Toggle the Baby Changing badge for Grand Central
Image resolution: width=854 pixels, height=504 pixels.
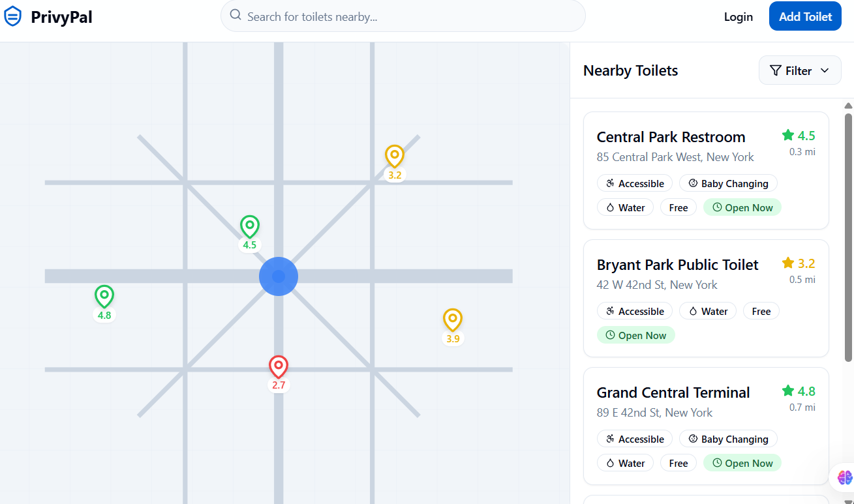pyautogui.click(x=728, y=439)
